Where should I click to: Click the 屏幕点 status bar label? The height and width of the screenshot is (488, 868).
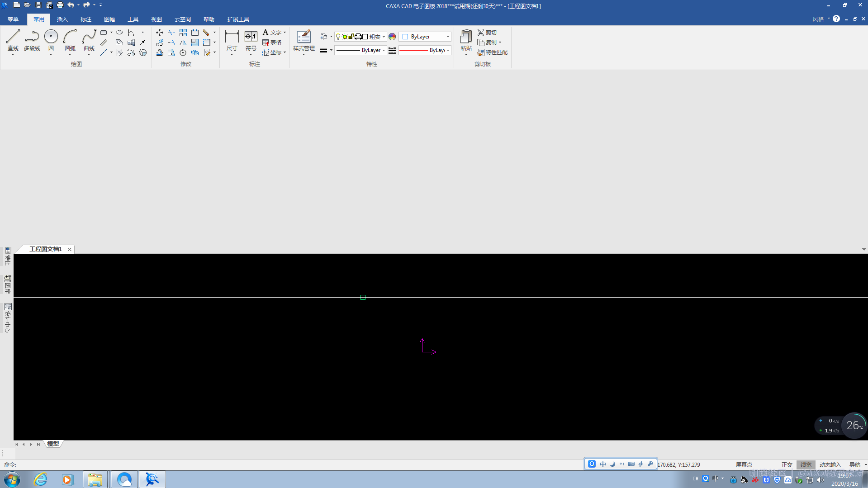click(x=744, y=464)
